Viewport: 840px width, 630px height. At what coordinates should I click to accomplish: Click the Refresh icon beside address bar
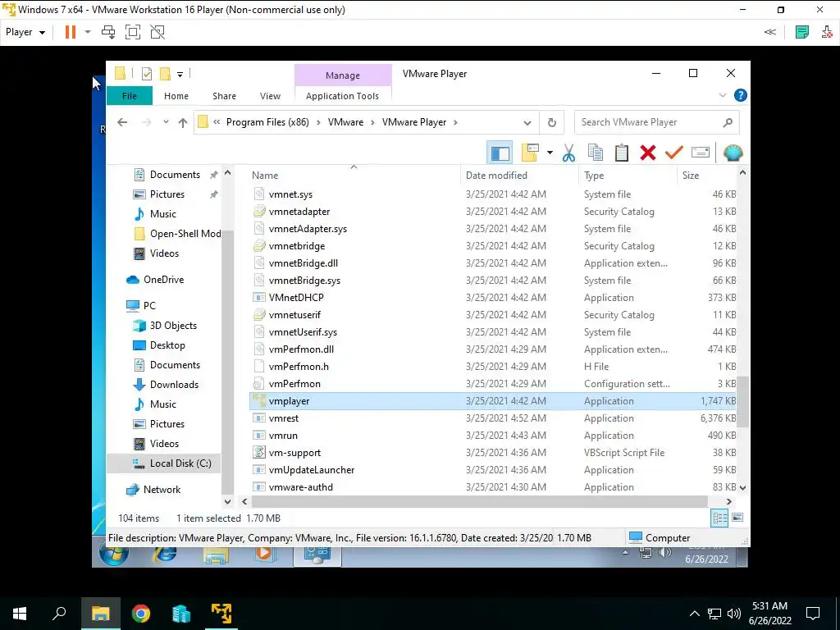(x=552, y=123)
